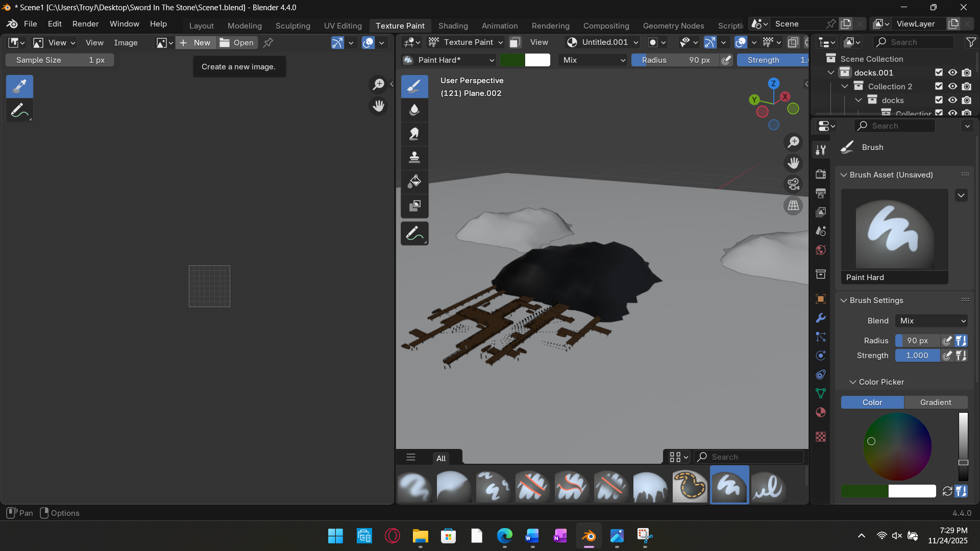Toggle Collection 2 exclude checkbox
This screenshot has height=551, width=980.
coord(939,86)
